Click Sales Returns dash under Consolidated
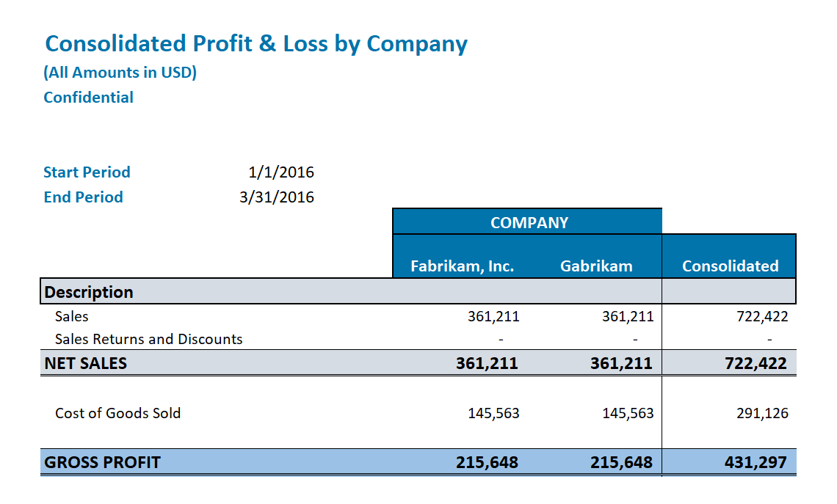This screenshot has width=837, height=504. [x=769, y=339]
